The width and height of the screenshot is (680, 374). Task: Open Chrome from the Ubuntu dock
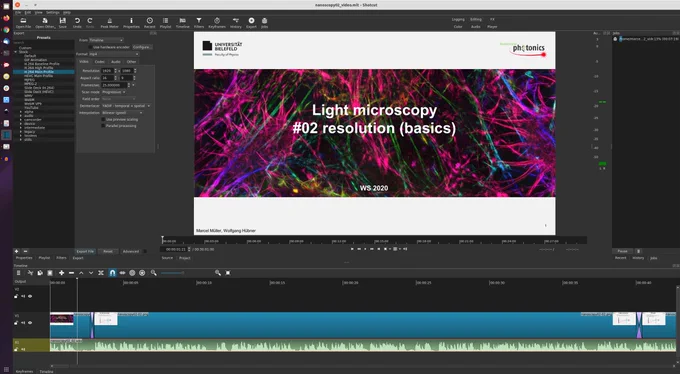tap(6, 30)
